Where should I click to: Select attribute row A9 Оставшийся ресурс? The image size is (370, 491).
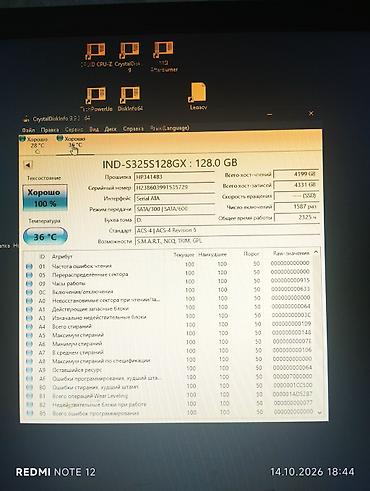169,369
